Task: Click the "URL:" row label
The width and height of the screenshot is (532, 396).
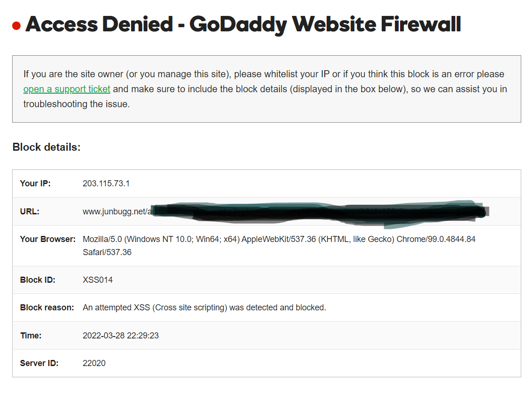Action: [29, 212]
